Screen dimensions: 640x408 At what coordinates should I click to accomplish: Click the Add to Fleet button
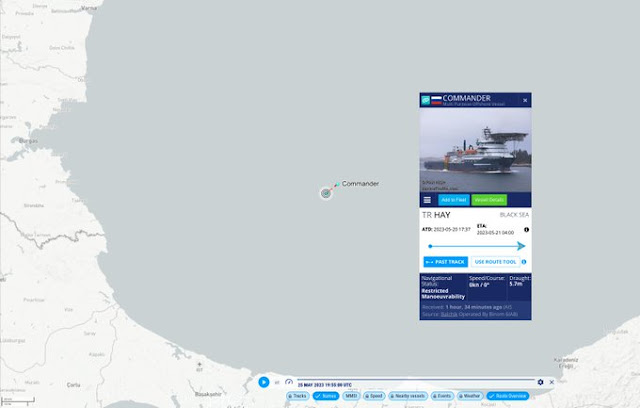(x=454, y=200)
